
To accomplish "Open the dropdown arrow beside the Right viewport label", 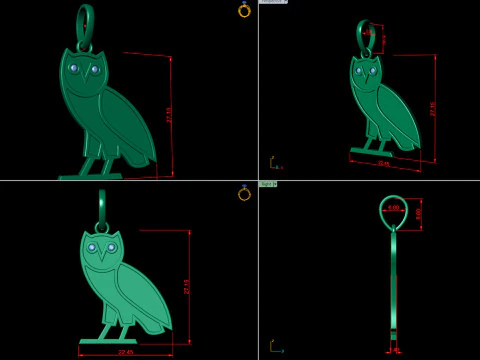I will [x=275, y=184].
